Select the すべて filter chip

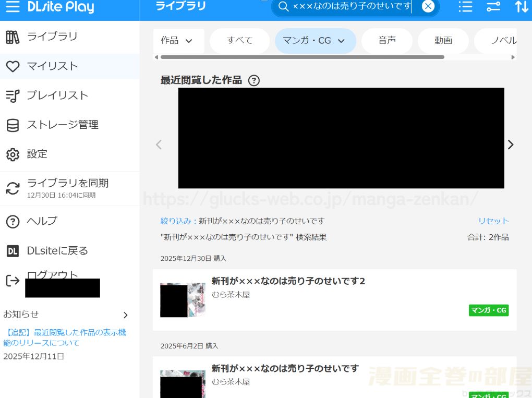[x=239, y=41]
